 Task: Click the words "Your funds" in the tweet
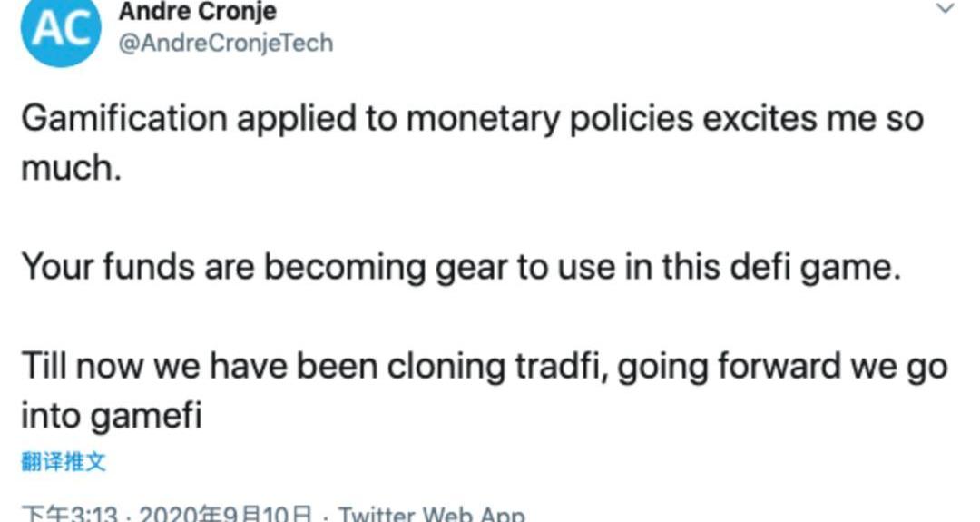click(x=110, y=268)
